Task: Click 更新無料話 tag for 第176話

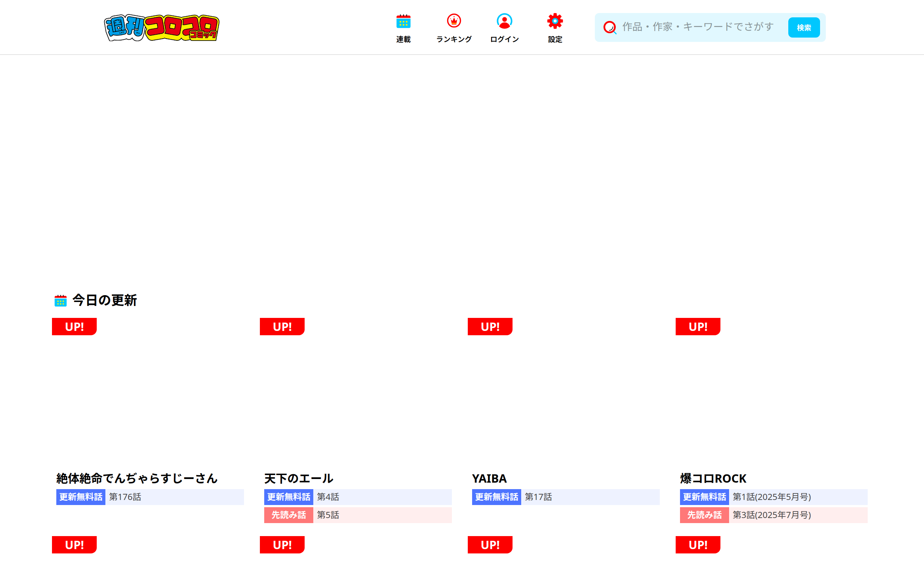Action: coord(80,497)
